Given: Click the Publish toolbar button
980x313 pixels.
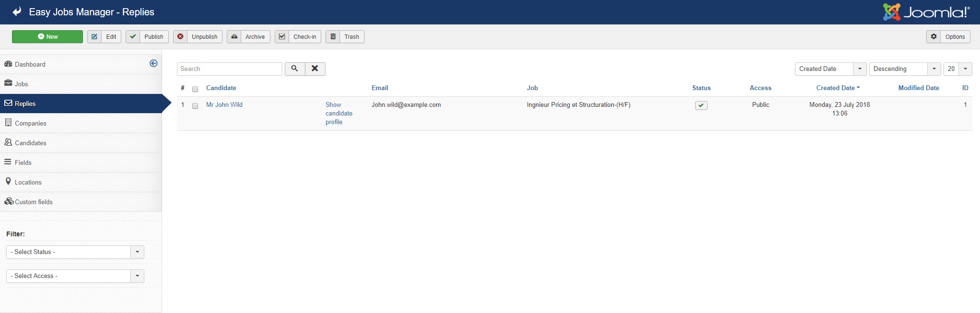Looking at the screenshot, I should point(147,37).
